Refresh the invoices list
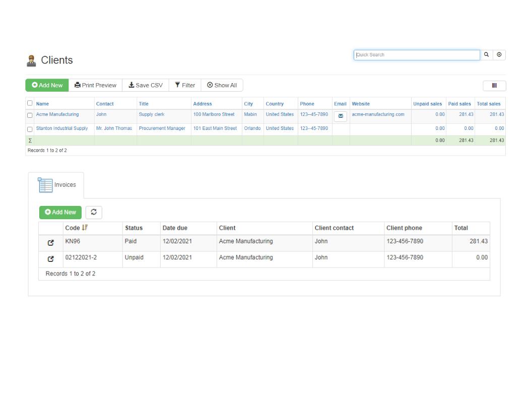This screenshot has width=532, height=411. (94, 212)
